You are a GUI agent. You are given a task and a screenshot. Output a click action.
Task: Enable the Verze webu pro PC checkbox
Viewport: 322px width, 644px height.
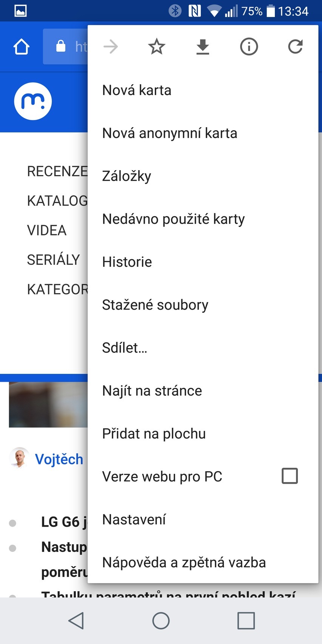point(290,476)
